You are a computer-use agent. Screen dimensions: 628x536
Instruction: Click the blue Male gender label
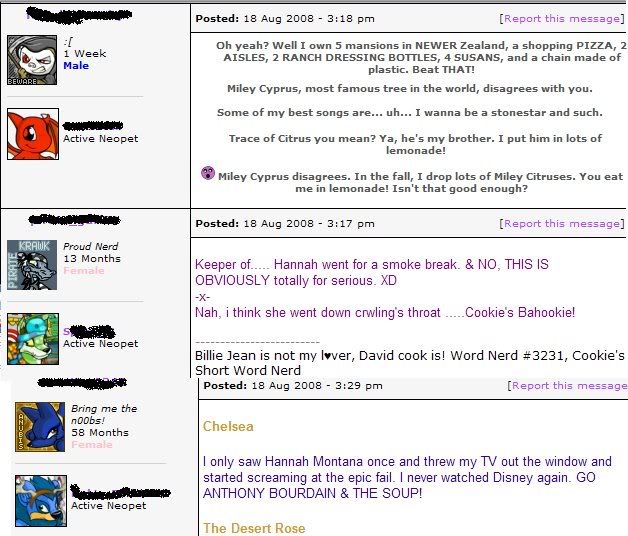tap(76, 66)
